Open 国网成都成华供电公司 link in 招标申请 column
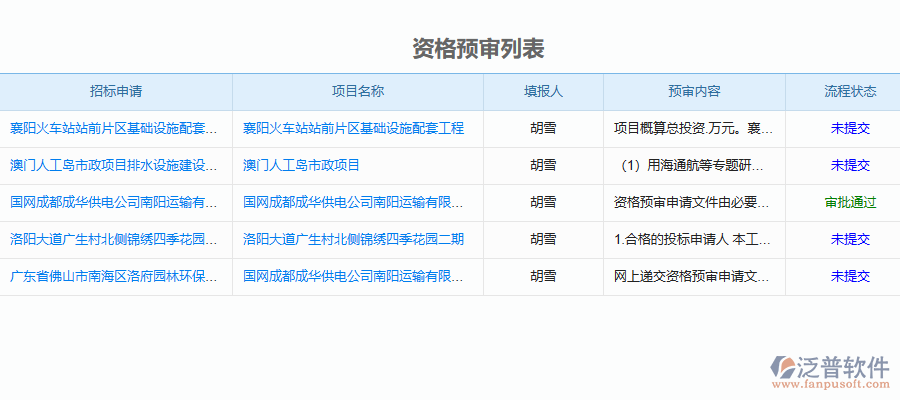 pyautogui.click(x=114, y=202)
